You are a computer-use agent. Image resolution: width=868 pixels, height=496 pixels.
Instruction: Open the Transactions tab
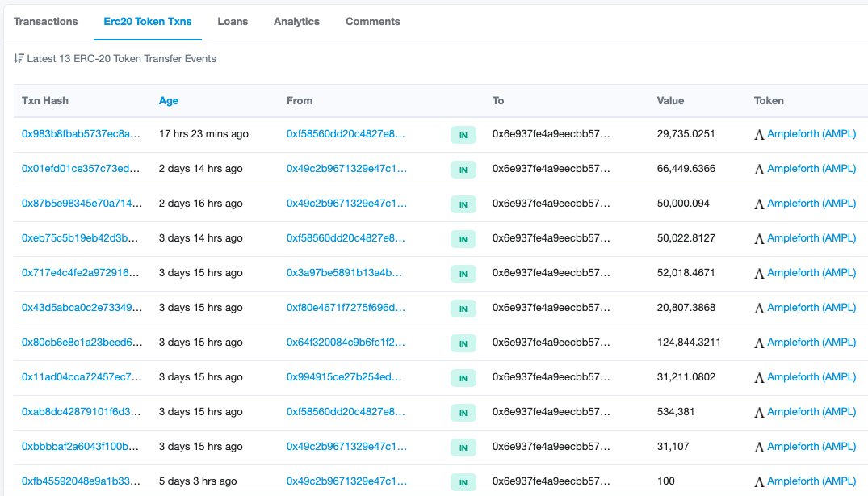(45, 22)
